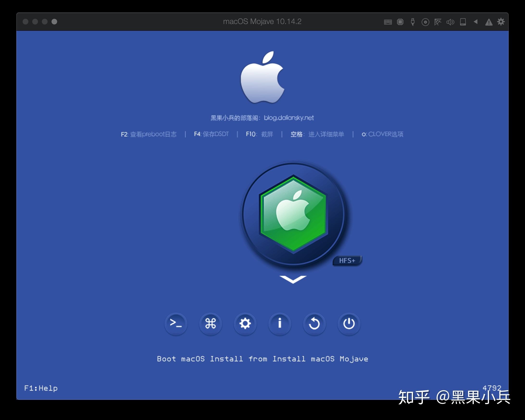Click the F10 截屏 hint
This screenshot has height=420, width=525.
tap(259, 134)
